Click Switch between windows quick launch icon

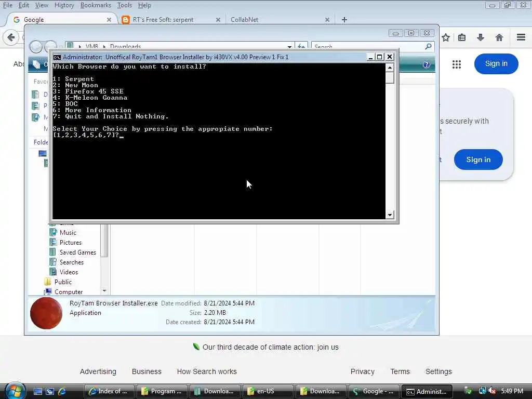pos(50,392)
